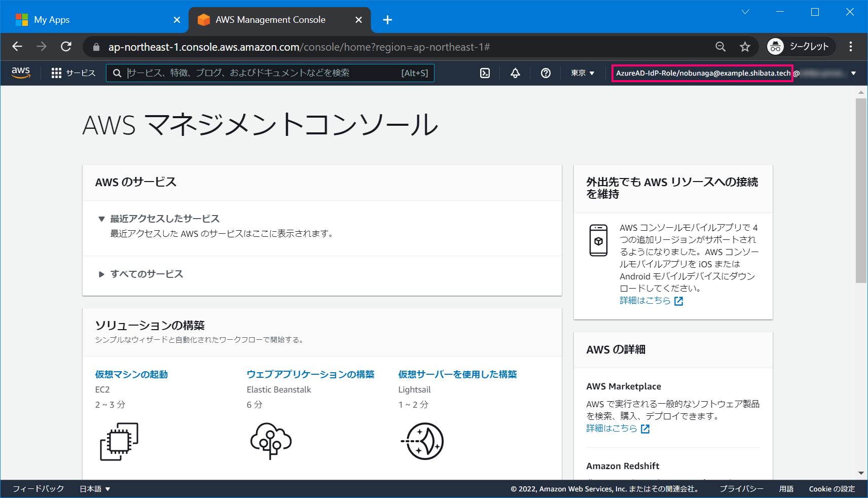Collapse 最近アクセスしたサービス section
868x498 pixels.
coord(101,219)
